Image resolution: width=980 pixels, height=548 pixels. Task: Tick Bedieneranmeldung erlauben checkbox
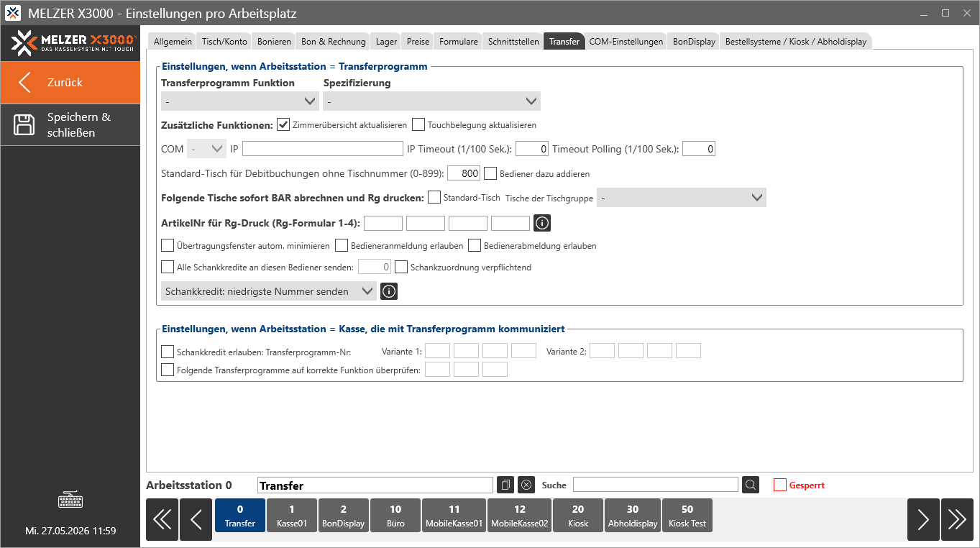point(342,245)
